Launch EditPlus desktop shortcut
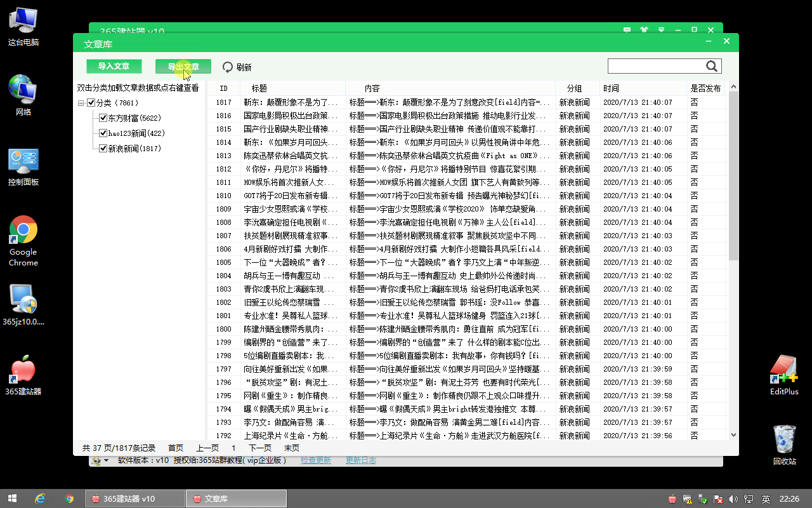 [784, 375]
